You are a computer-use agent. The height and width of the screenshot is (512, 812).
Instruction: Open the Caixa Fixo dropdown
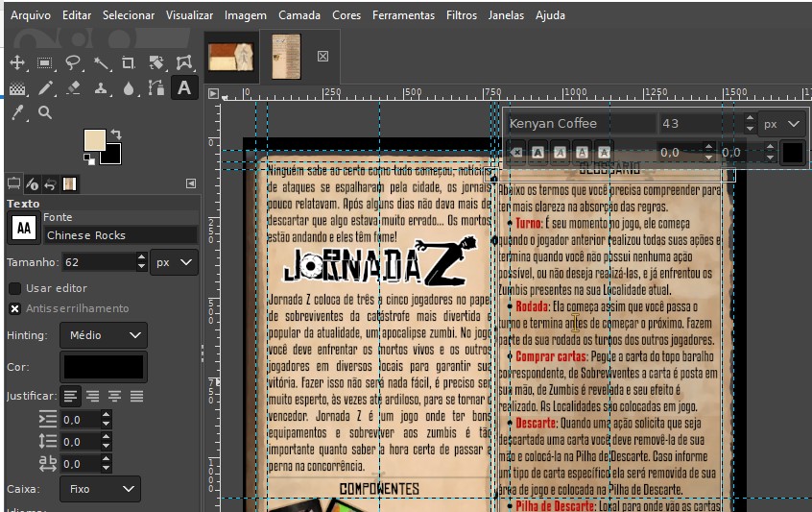coord(100,489)
